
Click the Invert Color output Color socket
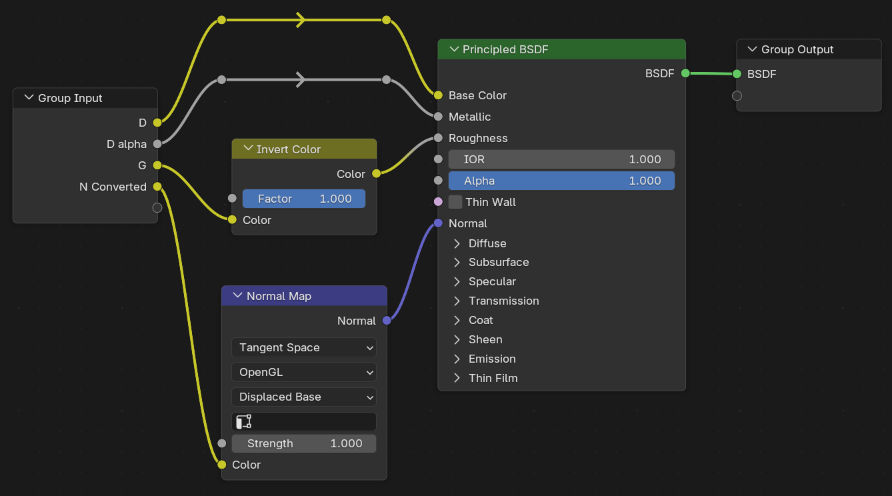[376, 173]
